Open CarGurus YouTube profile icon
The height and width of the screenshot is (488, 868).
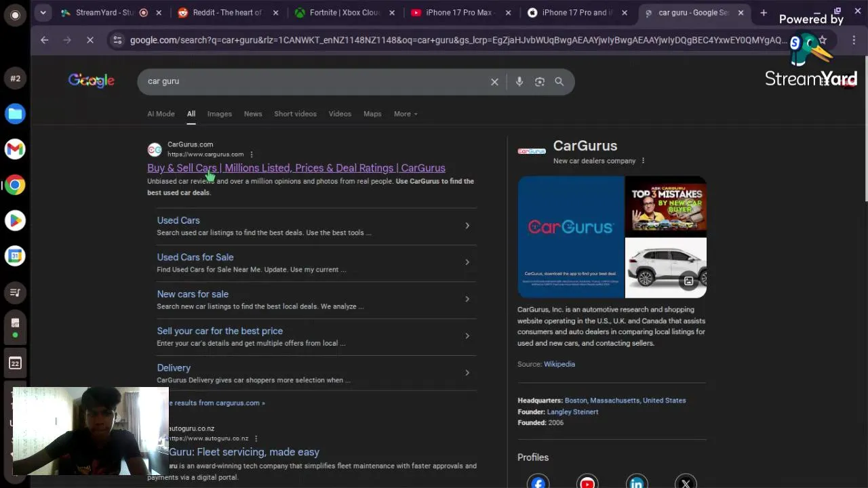[587, 482]
